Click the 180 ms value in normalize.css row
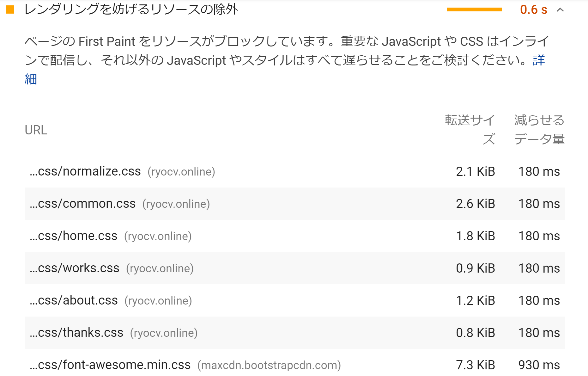The image size is (588, 376). 539,171
